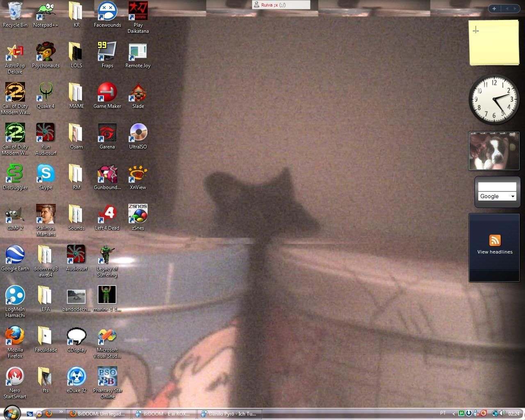Select the Google Earth icon
Screen dimensions: 525x420
(15, 258)
